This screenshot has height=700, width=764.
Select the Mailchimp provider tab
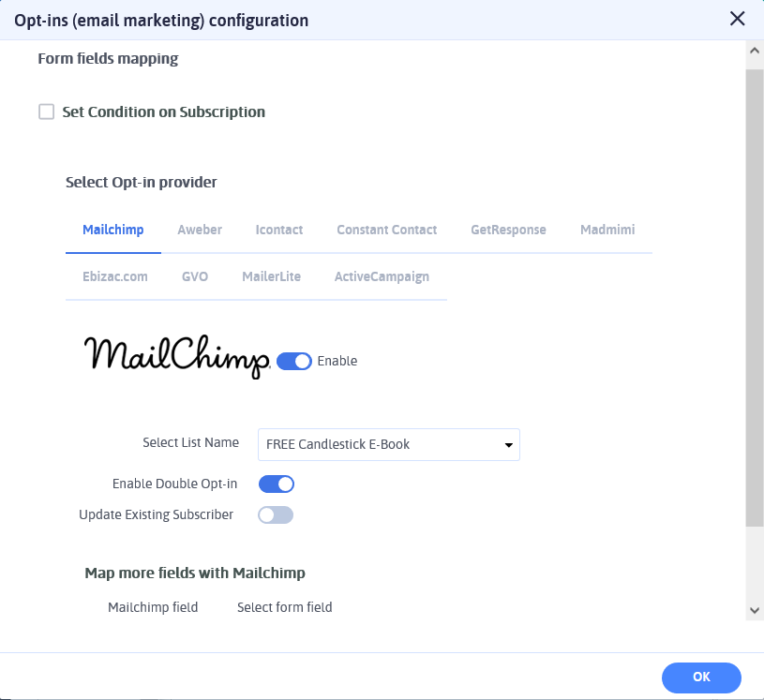(112, 230)
